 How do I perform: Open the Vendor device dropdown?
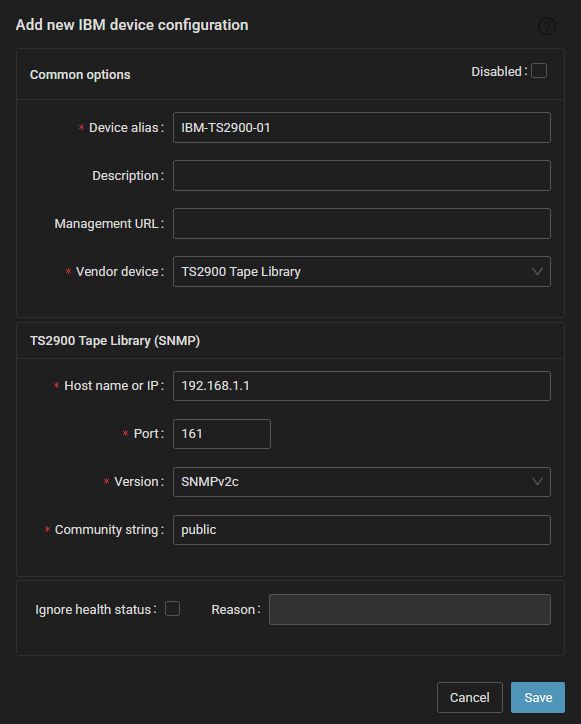click(362, 272)
